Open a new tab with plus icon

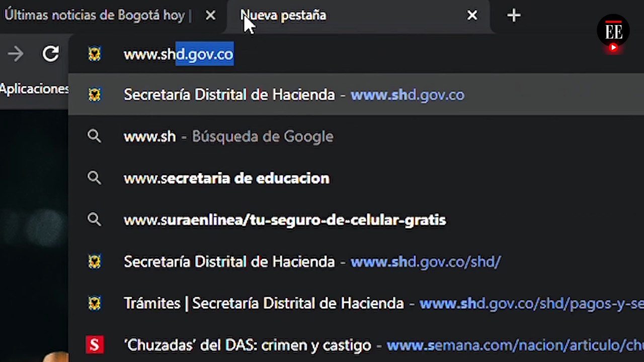click(513, 16)
